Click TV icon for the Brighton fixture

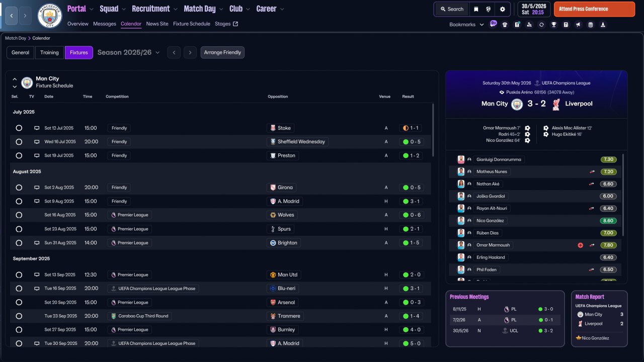point(37,243)
